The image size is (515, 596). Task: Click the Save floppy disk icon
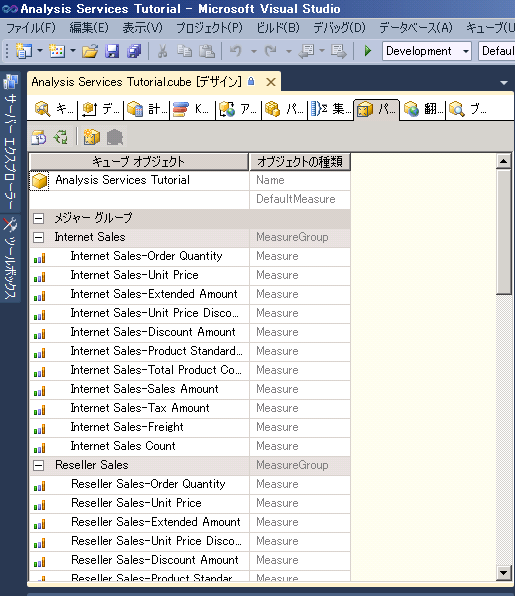pyautogui.click(x=112, y=51)
